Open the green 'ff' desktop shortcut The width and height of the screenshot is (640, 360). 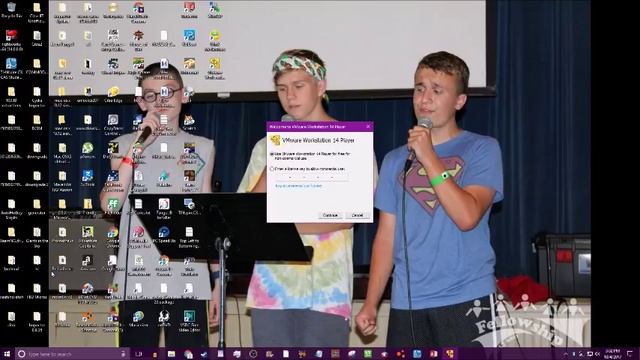113,206
